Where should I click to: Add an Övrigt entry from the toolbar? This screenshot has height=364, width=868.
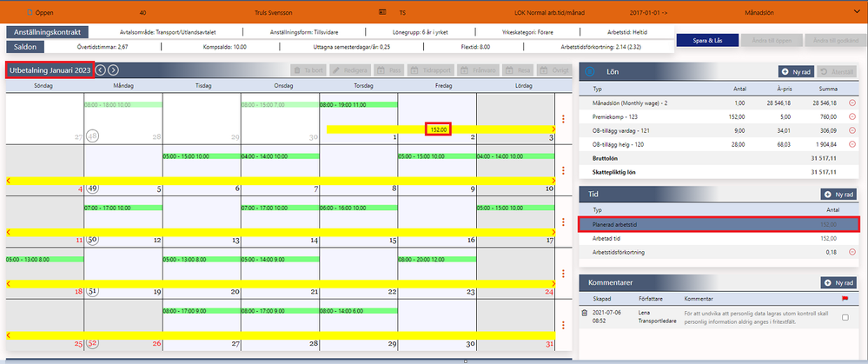click(554, 71)
